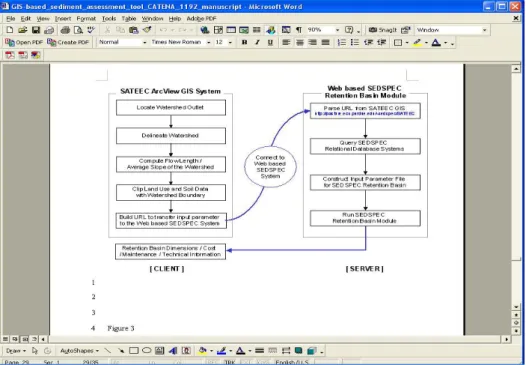Save the document with the floppy disk icon
526x365 pixels.
coord(36,30)
